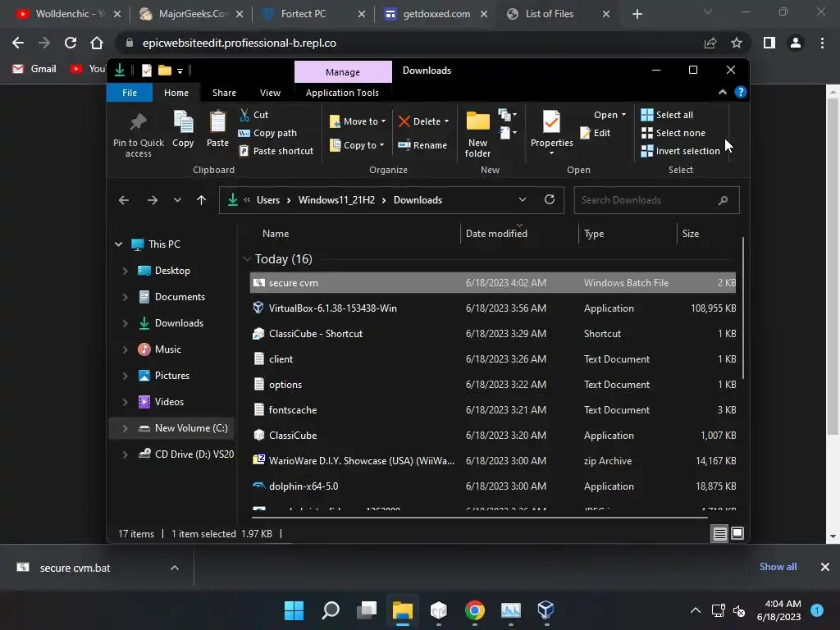The image size is (840, 630).
Task: Open Gmail bookmark
Action: coord(34,69)
